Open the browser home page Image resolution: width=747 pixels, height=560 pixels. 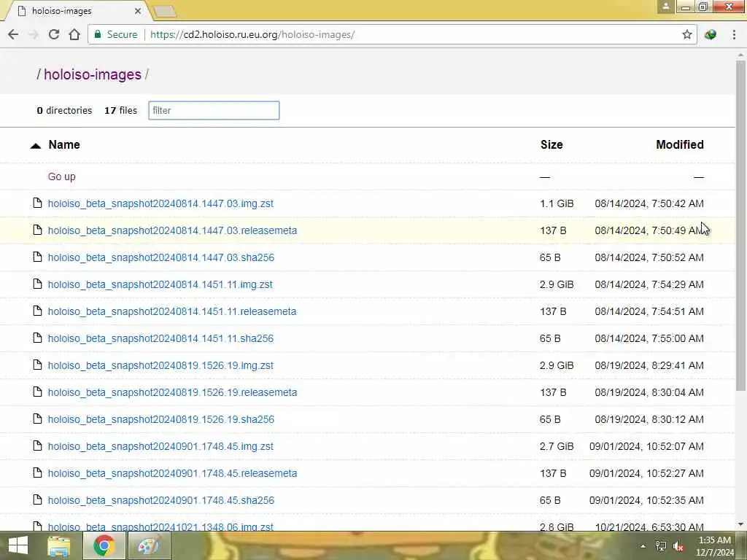point(74,34)
